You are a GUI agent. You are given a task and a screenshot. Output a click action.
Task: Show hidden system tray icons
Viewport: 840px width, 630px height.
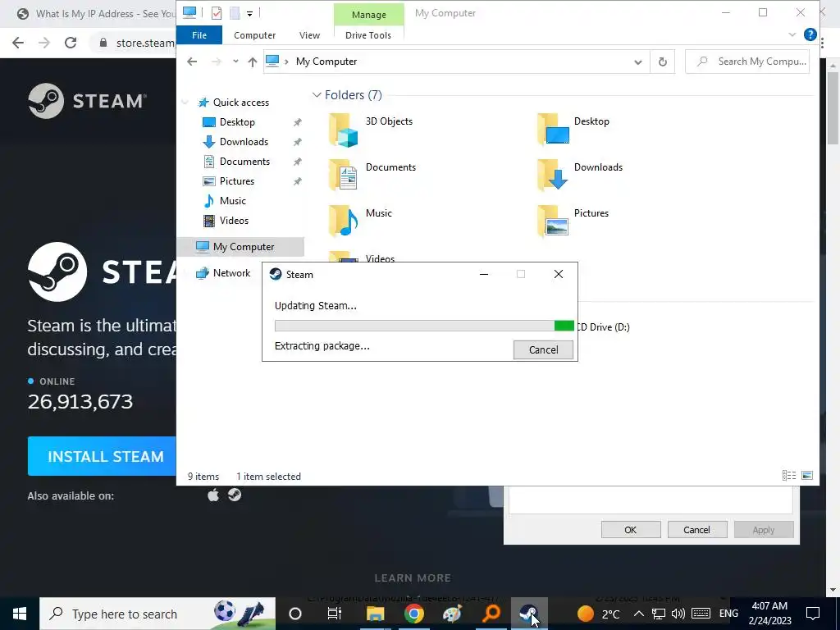click(x=638, y=614)
